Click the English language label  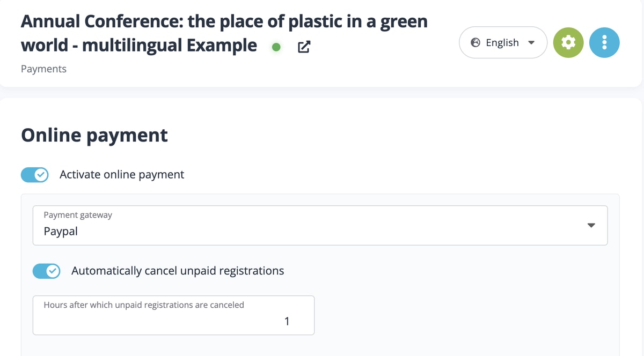click(502, 42)
